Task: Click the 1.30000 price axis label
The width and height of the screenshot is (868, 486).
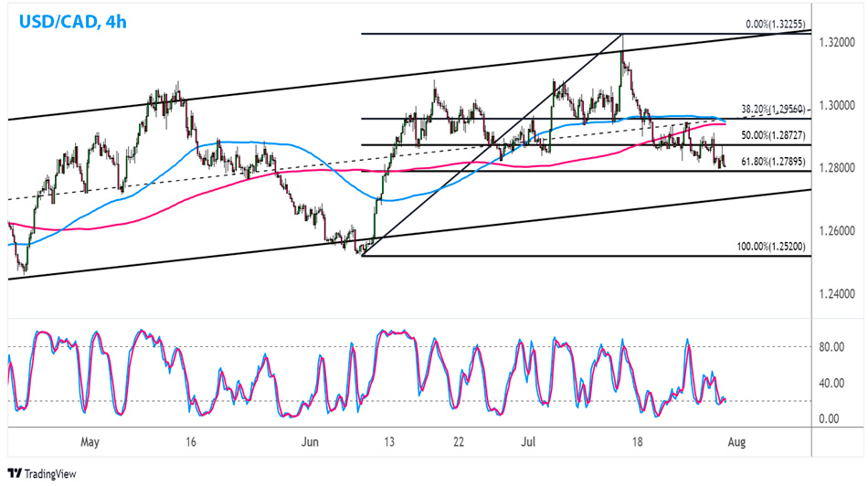Action: click(837, 105)
